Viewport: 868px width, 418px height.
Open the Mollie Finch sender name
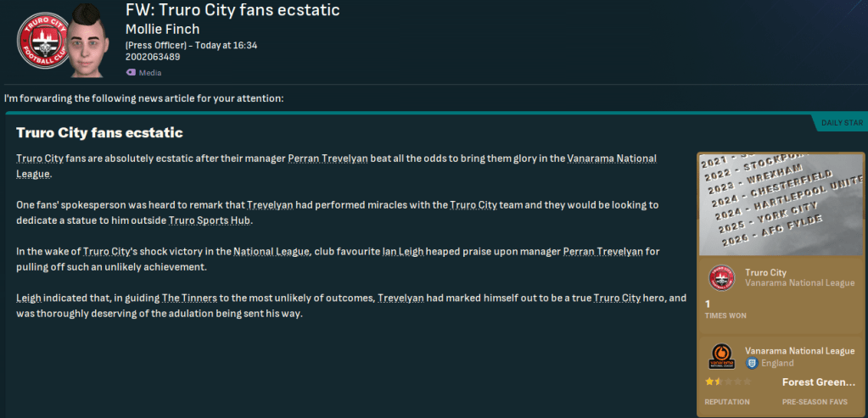click(162, 30)
